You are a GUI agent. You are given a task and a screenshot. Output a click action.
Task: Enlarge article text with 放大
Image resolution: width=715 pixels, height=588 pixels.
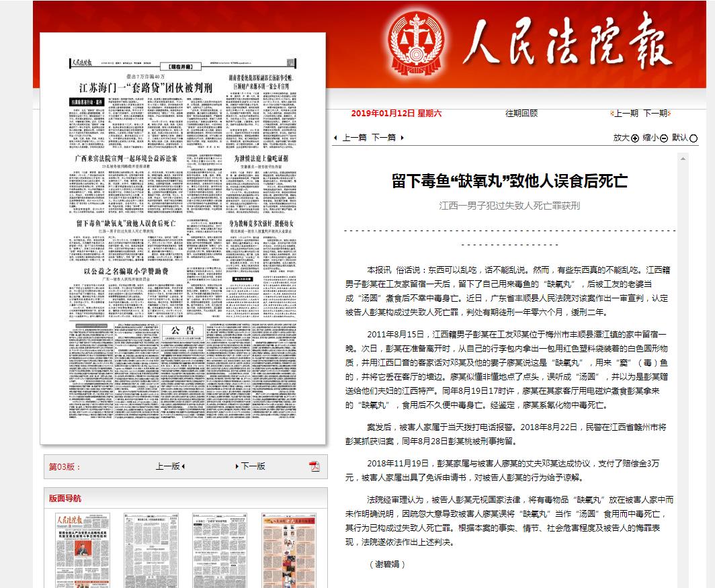(x=621, y=138)
